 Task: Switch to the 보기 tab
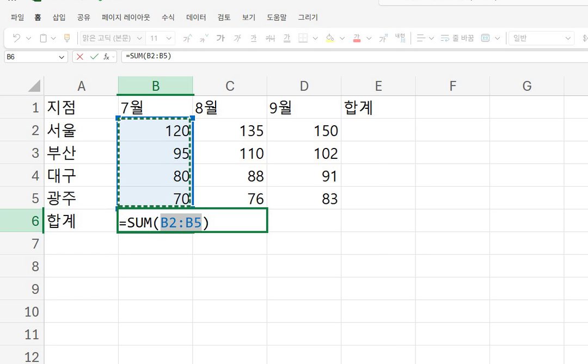(x=249, y=17)
